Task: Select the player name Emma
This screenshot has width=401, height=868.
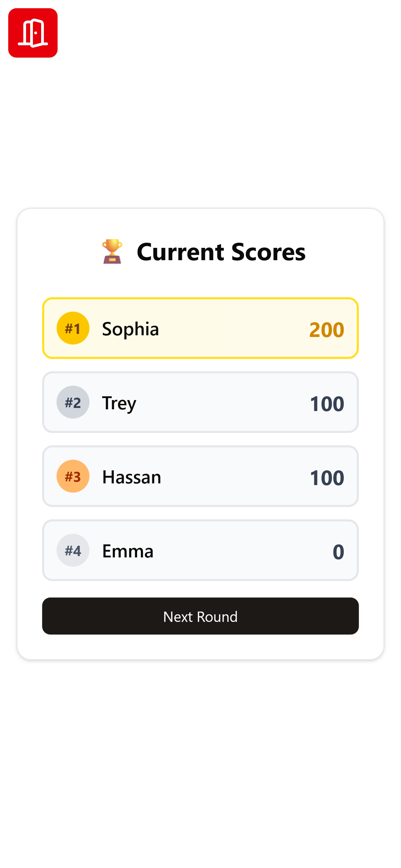Action: [128, 551]
